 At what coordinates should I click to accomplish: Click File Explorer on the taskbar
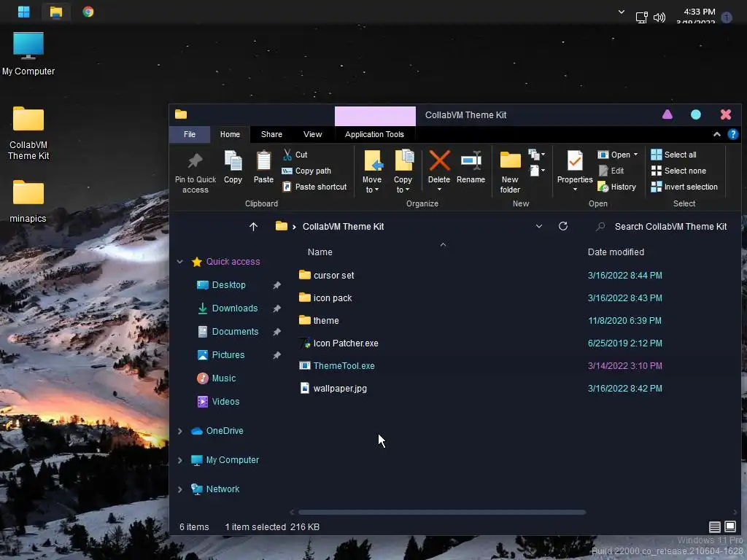tap(56, 12)
